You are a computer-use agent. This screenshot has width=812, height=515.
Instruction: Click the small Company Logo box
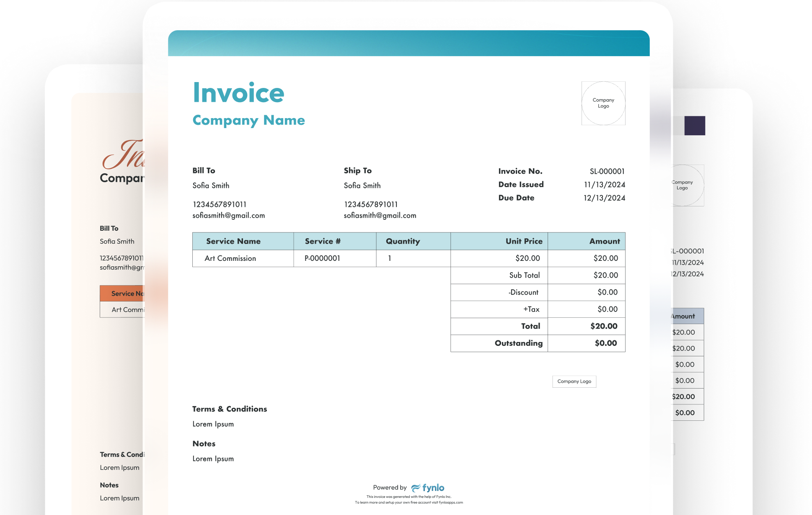pos(574,381)
